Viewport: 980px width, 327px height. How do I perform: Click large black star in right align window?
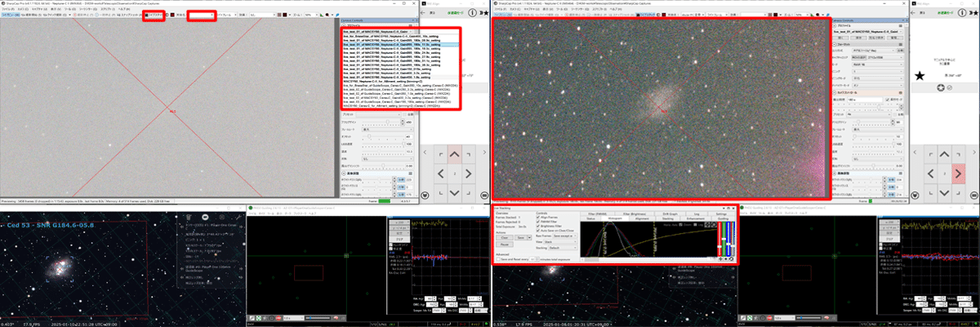click(920, 76)
